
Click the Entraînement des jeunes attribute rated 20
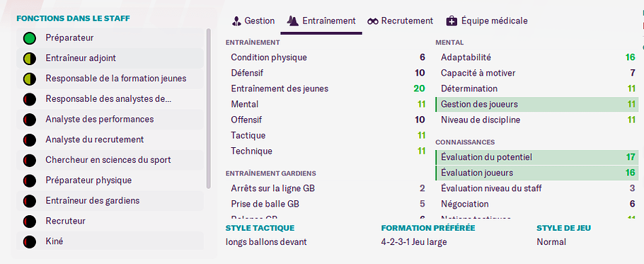click(x=328, y=88)
